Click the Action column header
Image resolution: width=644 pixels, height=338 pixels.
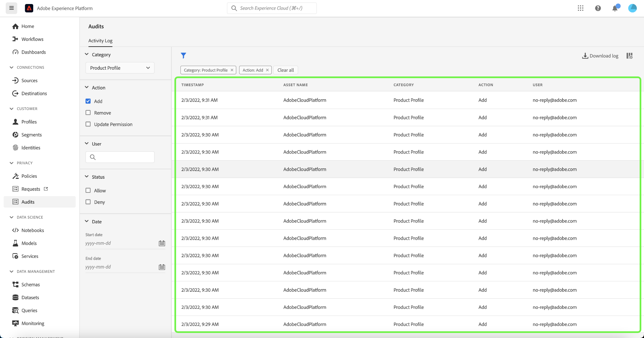(486, 85)
